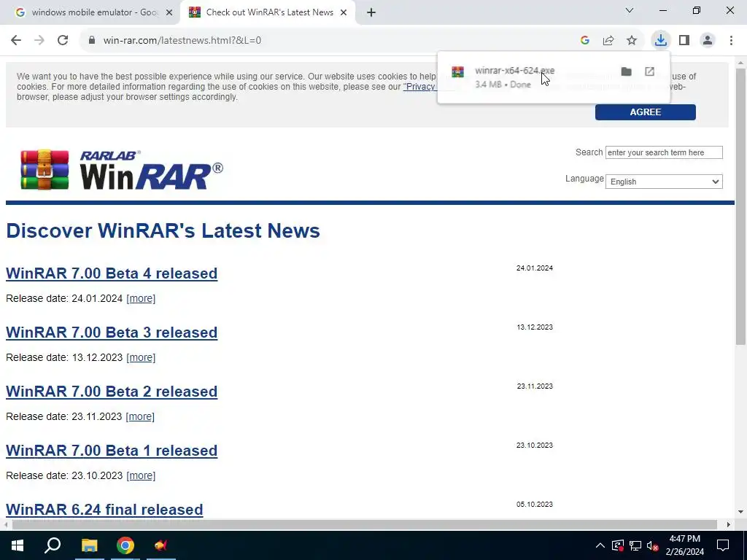
Task: Click the date 24.01.2024 at right
Action: click(535, 268)
